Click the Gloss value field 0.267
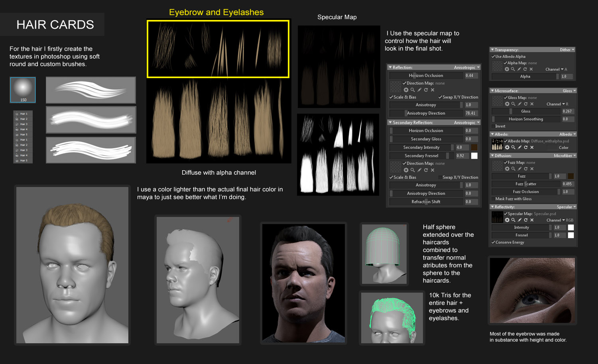The width and height of the screenshot is (598, 364). click(x=568, y=111)
